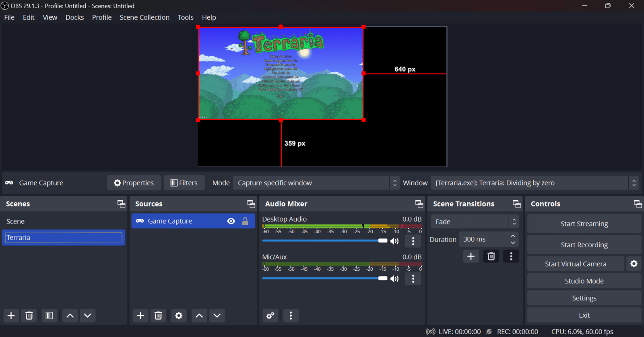Move the scene up with the arrow icon

click(70, 316)
